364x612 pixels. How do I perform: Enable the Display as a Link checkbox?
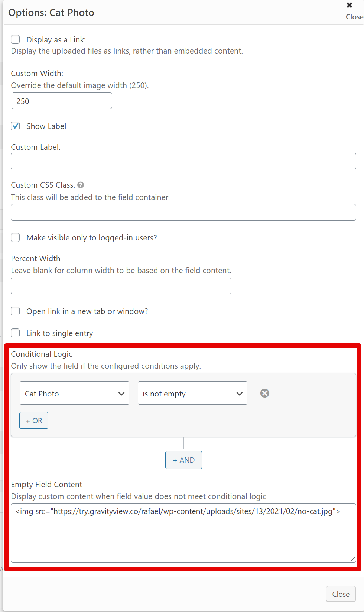pyautogui.click(x=15, y=39)
